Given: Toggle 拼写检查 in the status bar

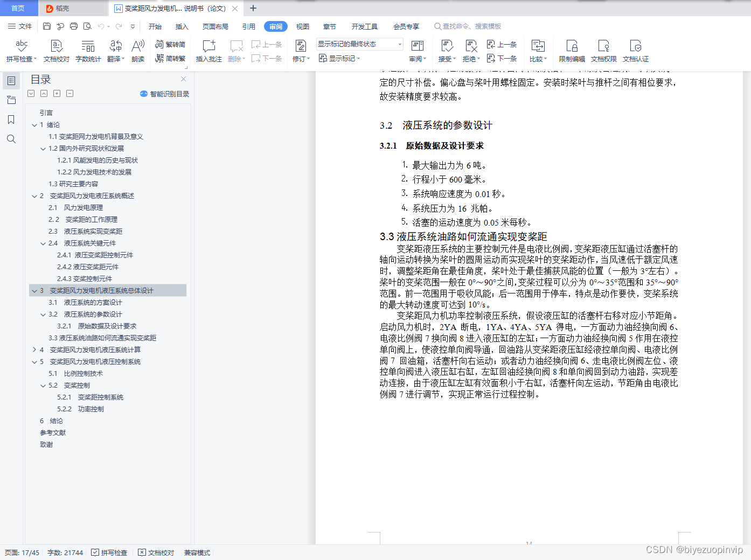Looking at the screenshot, I should 109,552.
